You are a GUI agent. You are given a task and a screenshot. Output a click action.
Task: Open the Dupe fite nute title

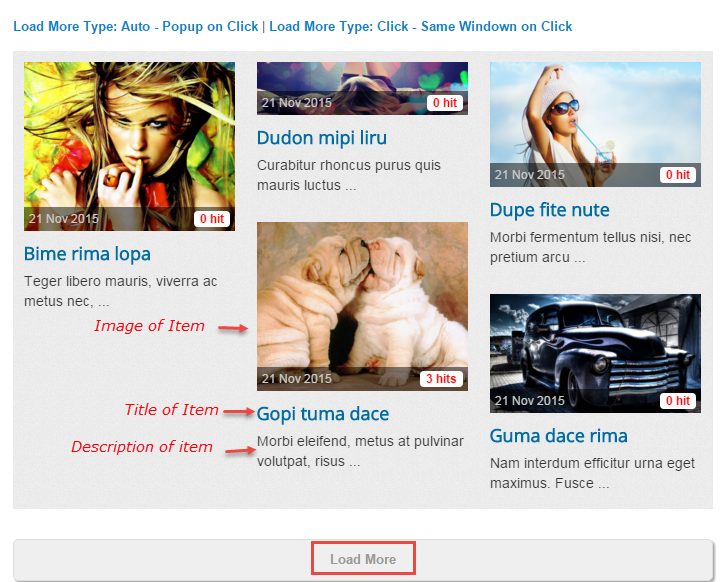coord(550,210)
